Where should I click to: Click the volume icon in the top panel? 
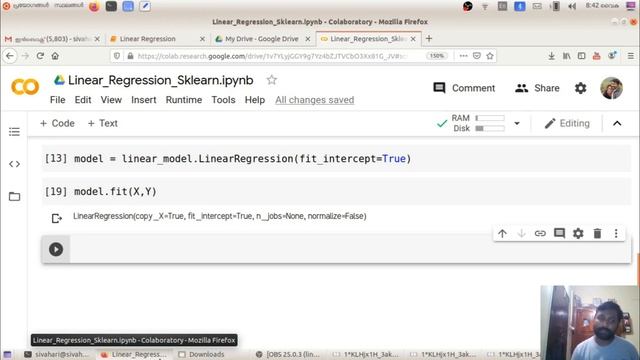(572, 6)
